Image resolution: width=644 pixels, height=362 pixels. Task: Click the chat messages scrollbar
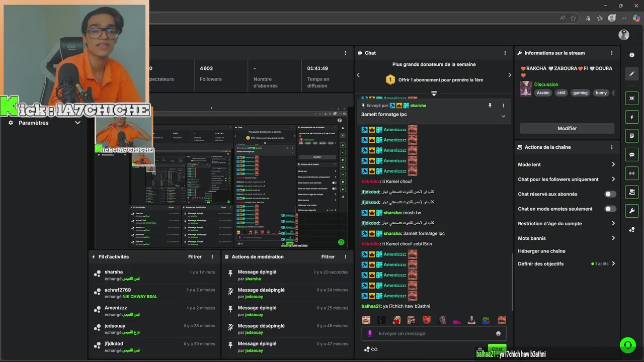click(x=512, y=282)
